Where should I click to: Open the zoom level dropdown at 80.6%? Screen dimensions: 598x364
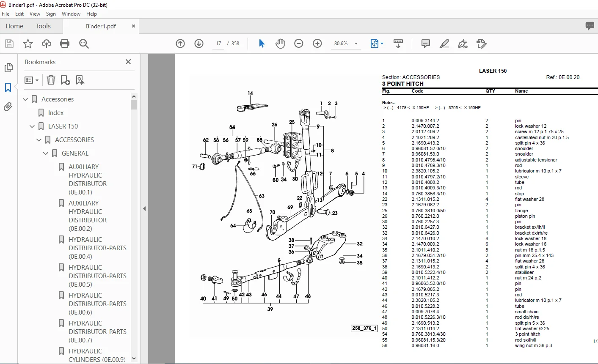click(356, 44)
